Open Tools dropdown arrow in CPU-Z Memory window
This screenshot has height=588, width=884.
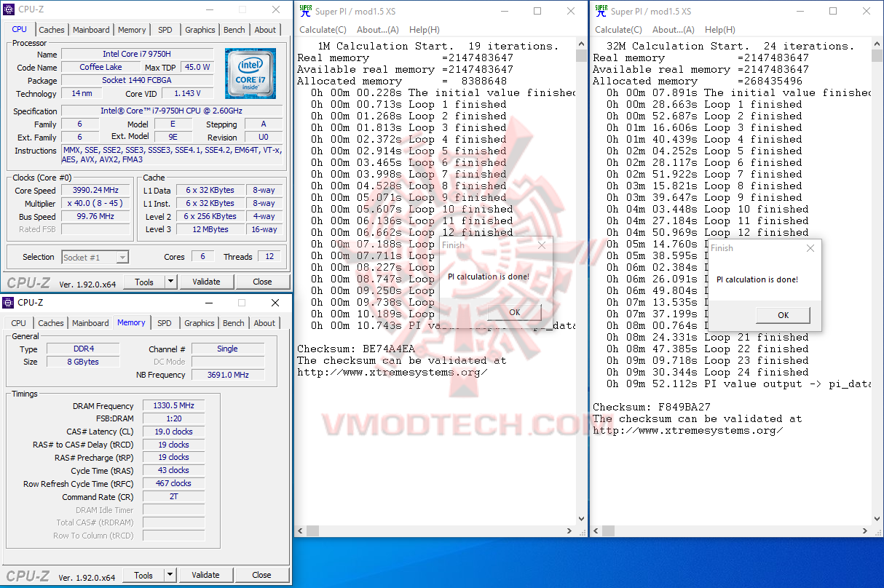(x=170, y=575)
